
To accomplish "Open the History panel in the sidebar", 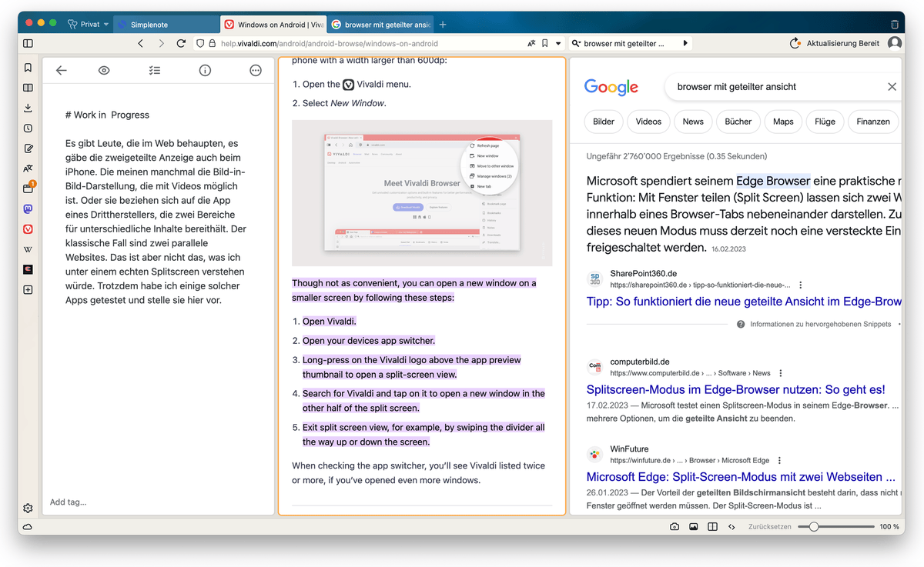I will coord(28,128).
